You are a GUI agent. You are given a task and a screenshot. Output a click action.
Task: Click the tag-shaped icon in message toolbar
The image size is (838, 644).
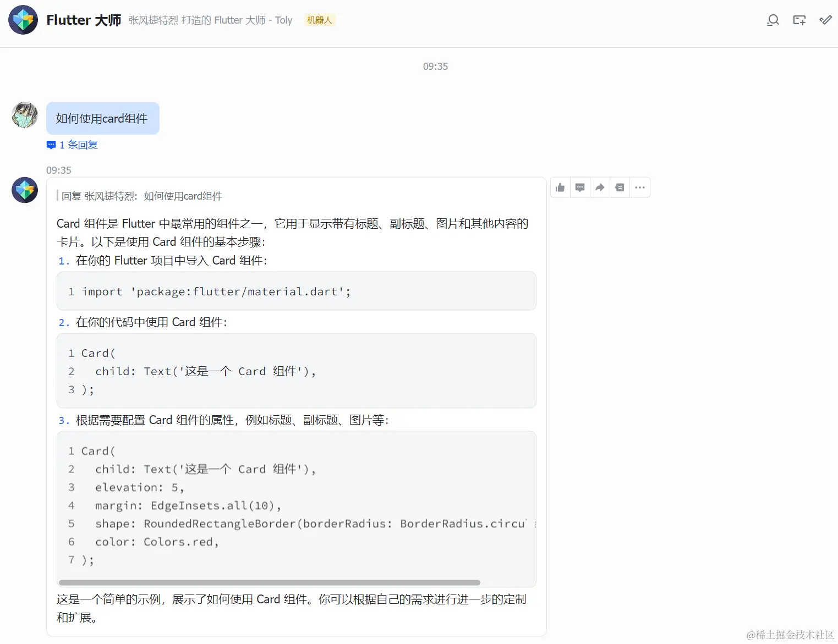(620, 188)
